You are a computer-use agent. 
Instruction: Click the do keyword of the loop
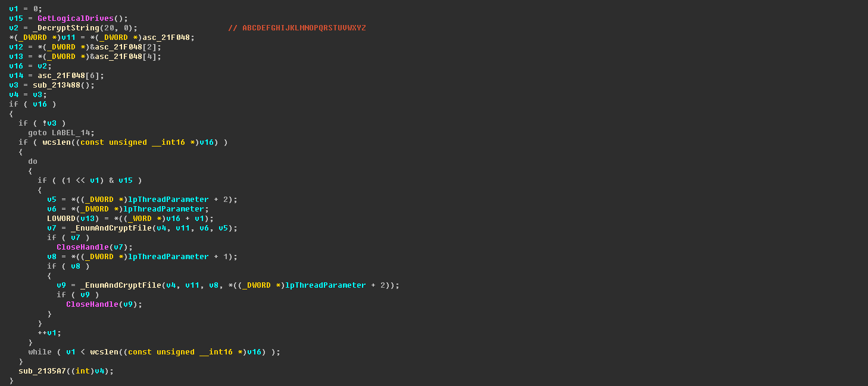32,161
